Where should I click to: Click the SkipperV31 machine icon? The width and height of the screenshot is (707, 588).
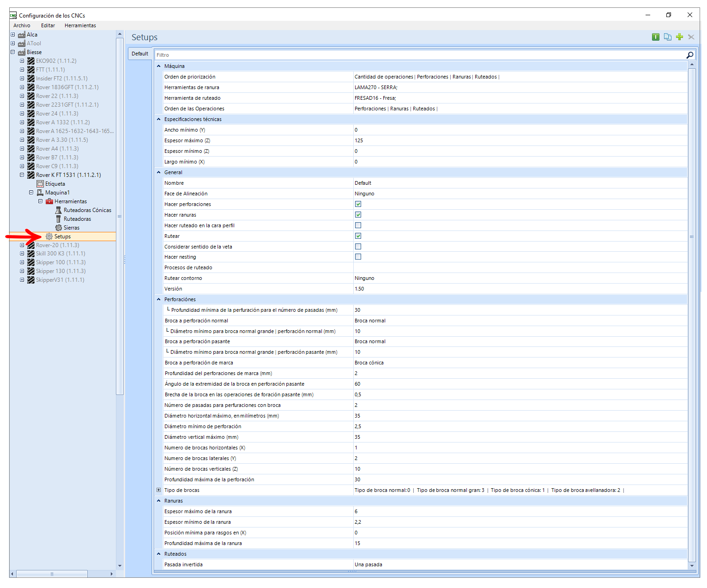pyautogui.click(x=31, y=280)
